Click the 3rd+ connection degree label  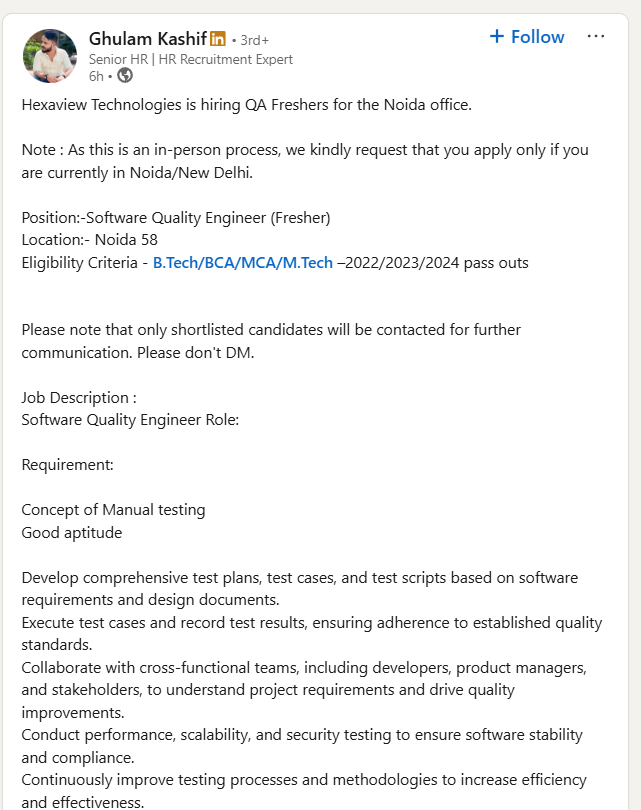tap(251, 40)
